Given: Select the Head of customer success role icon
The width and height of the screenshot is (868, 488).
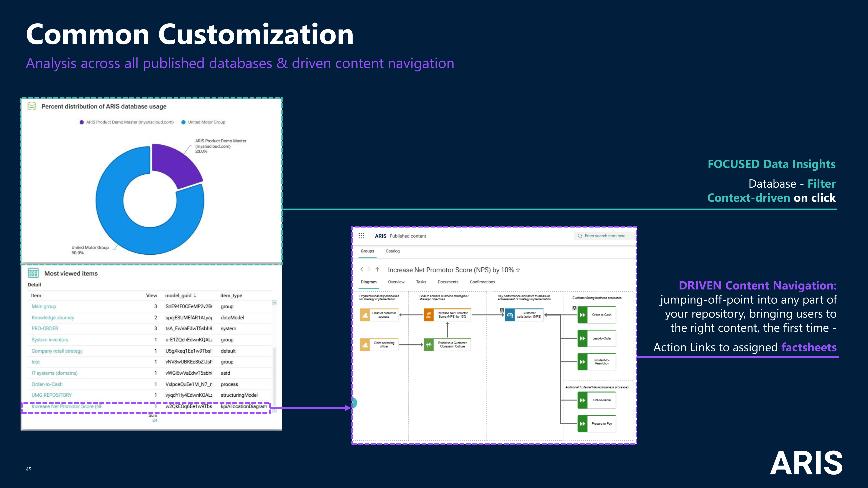Looking at the screenshot, I should 365,315.
